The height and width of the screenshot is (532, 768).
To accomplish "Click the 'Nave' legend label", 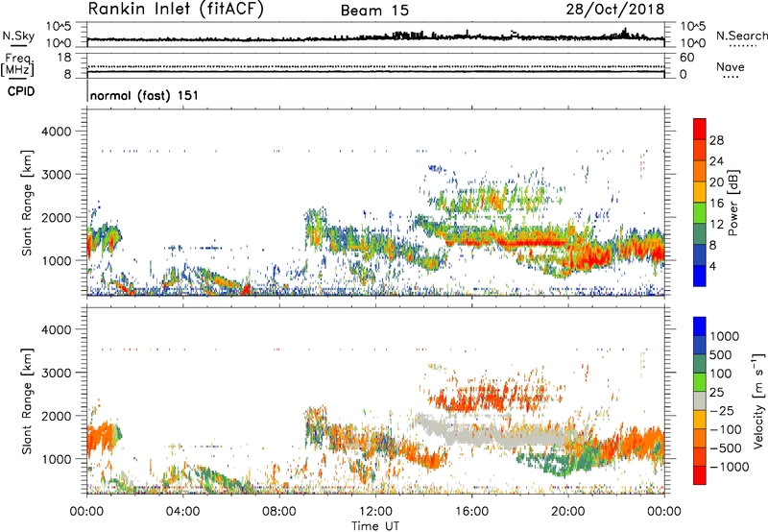I will [x=731, y=67].
